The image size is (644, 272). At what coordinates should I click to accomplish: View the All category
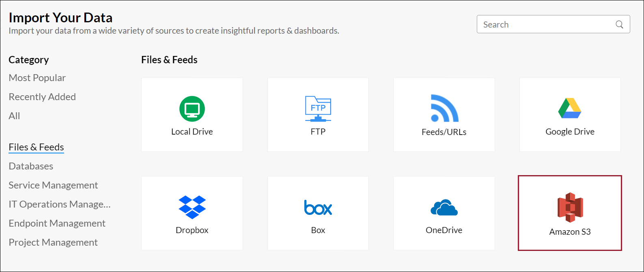point(14,116)
